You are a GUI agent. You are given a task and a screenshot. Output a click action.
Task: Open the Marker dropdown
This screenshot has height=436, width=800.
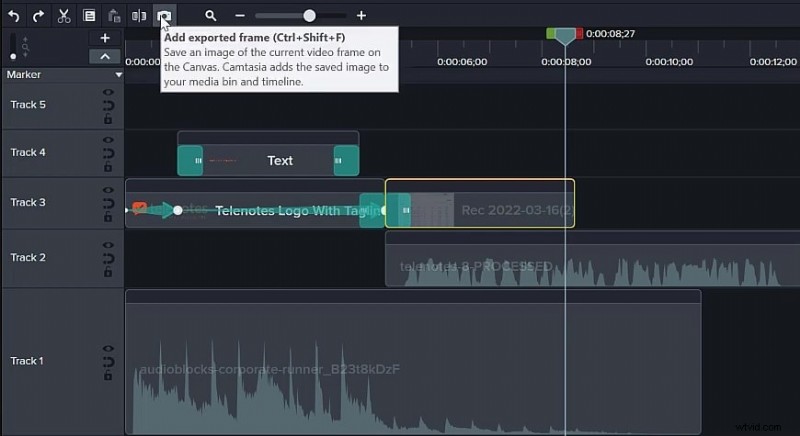[118, 75]
